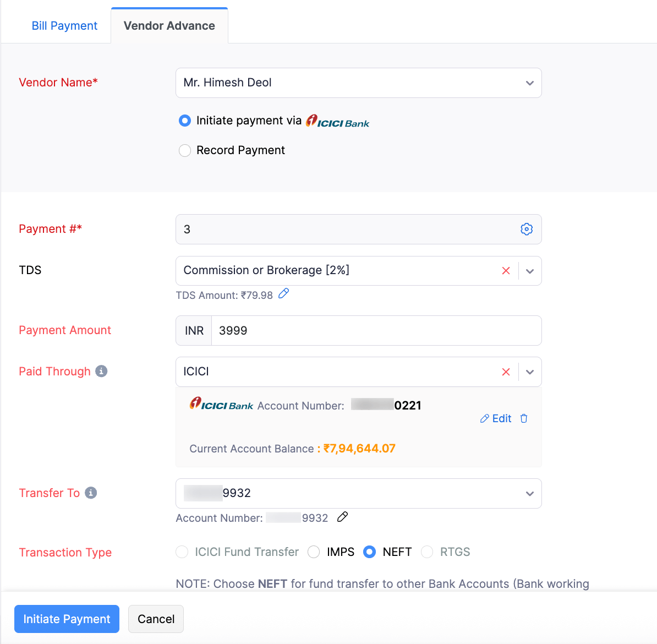The height and width of the screenshot is (644, 657).
Task: Click the Transfer To info icon
Action: pyautogui.click(x=91, y=493)
